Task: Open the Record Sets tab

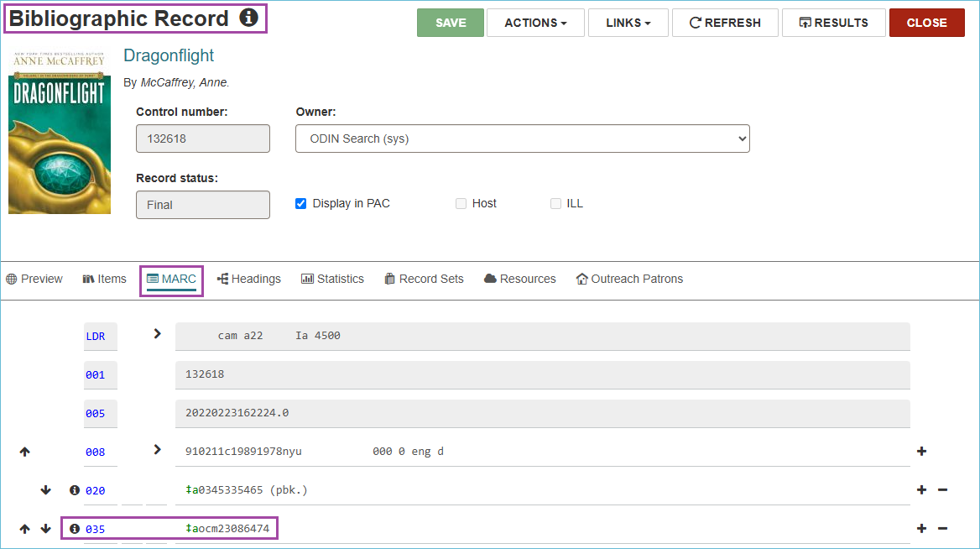Action: coord(425,279)
